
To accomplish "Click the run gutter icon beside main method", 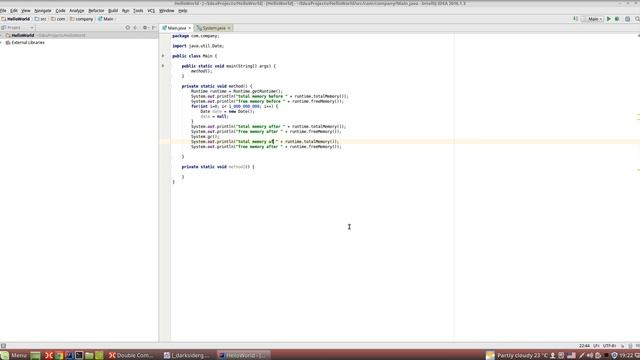I will coord(163,66).
